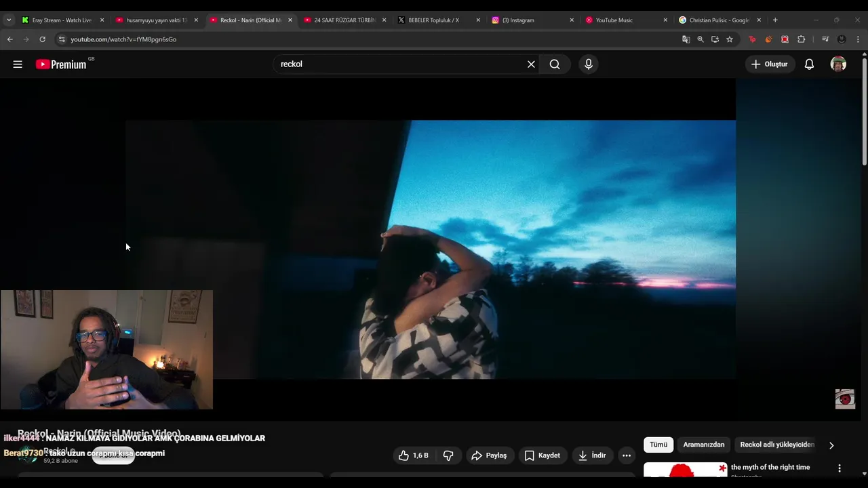
Task: Open more actions ellipsis below video
Action: pyautogui.click(x=627, y=455)
